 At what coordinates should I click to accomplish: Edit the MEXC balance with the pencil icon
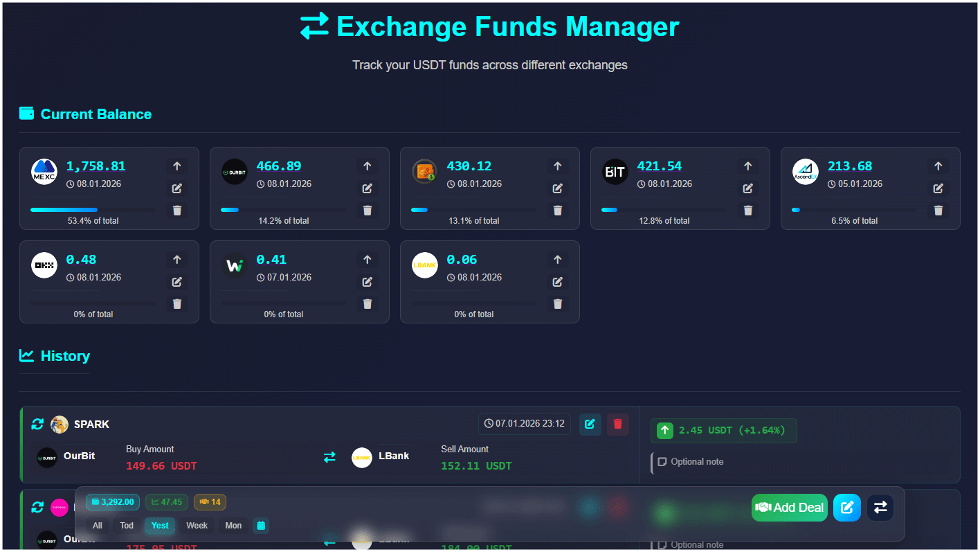(x=176, y=188)
